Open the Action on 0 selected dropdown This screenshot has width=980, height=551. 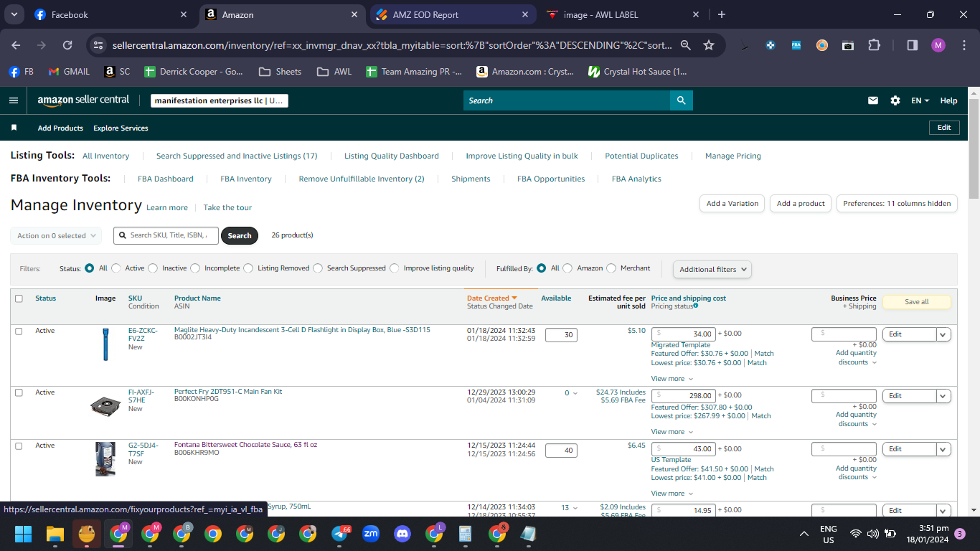coord(56,235)
